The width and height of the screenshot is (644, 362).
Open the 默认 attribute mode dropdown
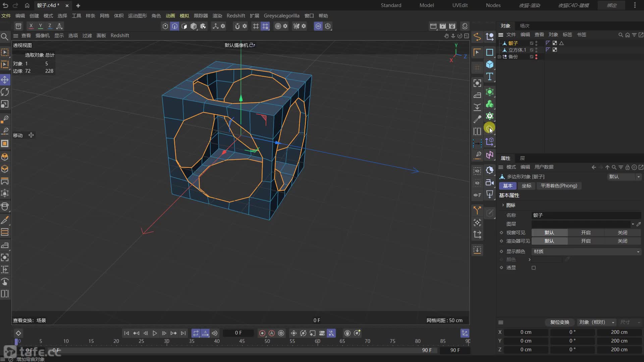pos(624,177)
